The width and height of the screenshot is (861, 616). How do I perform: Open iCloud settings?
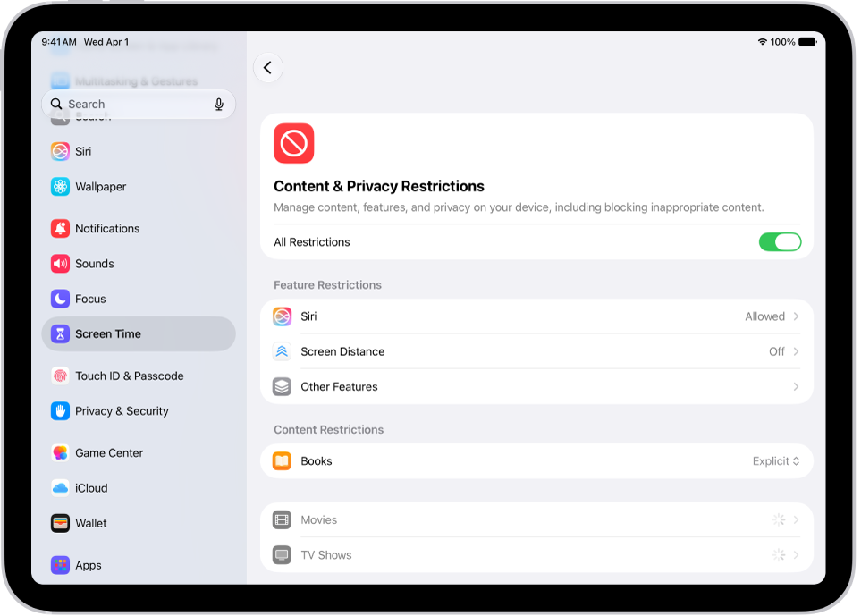tap(139, 488)
